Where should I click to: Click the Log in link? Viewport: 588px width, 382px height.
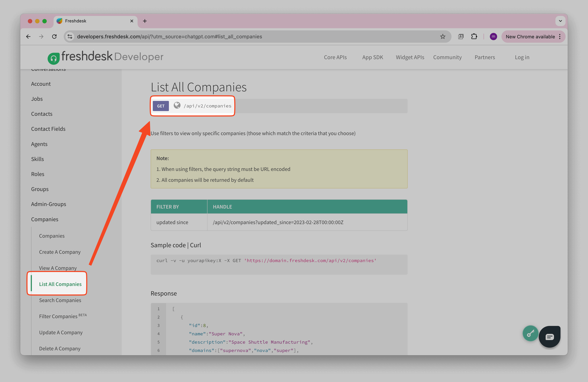pos(522,57)
